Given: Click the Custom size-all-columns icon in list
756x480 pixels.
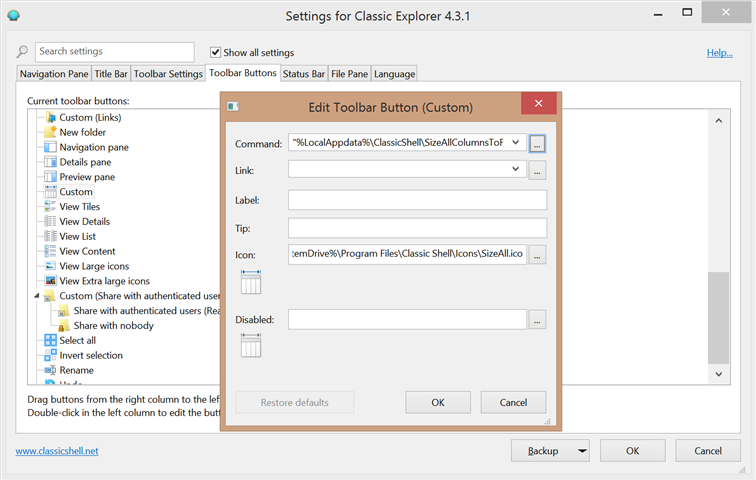Looking at the screenshot, I should point(50,191).
